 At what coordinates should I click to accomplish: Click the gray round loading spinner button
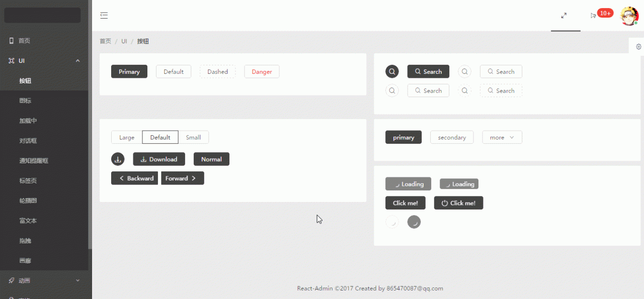tap(414, 222)
